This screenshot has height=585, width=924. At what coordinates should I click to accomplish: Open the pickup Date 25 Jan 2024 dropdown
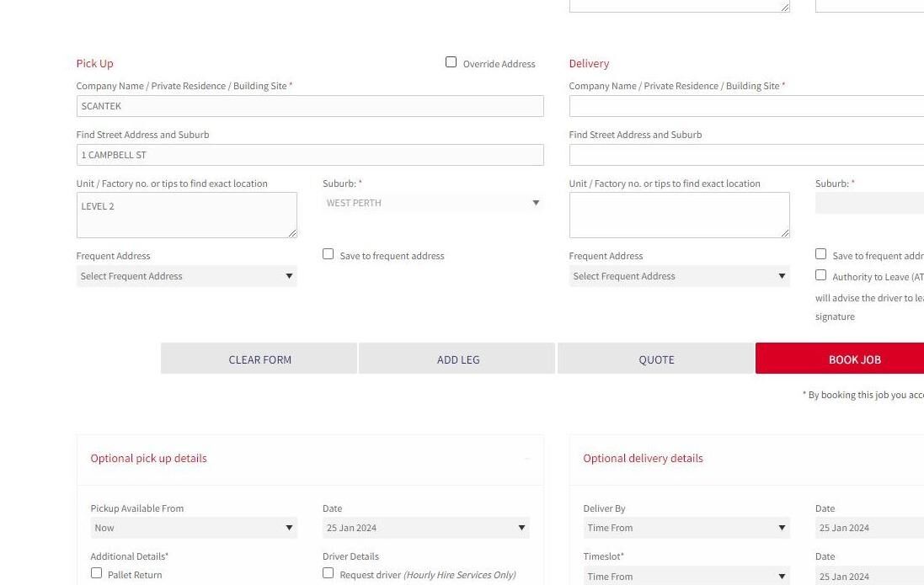click(426, 528)
